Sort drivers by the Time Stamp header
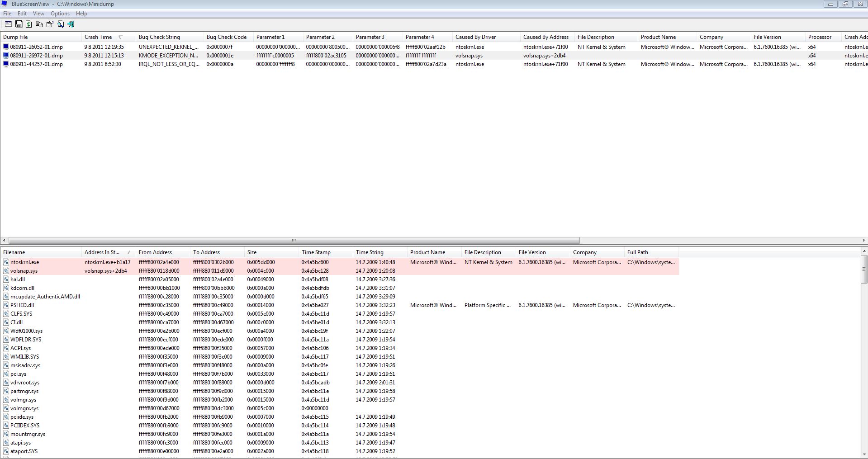The height and width of the screenshot is (459, 868). [326, 252]
